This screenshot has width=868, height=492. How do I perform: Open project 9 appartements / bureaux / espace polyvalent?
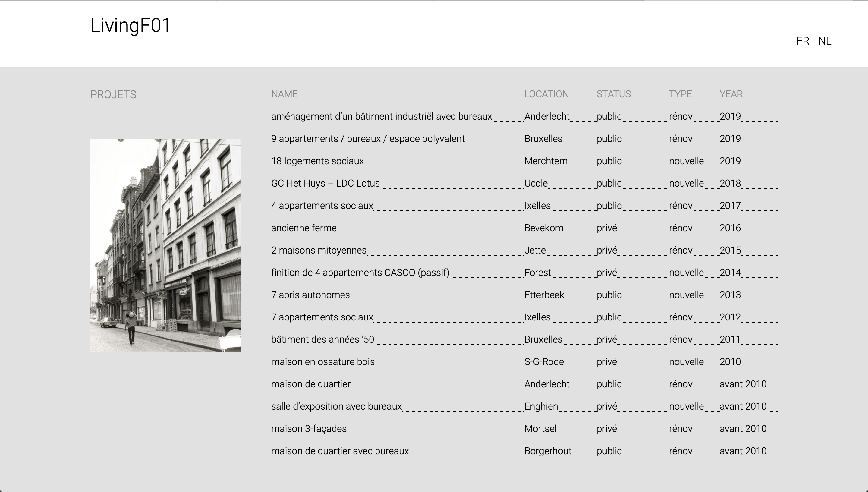368,139
